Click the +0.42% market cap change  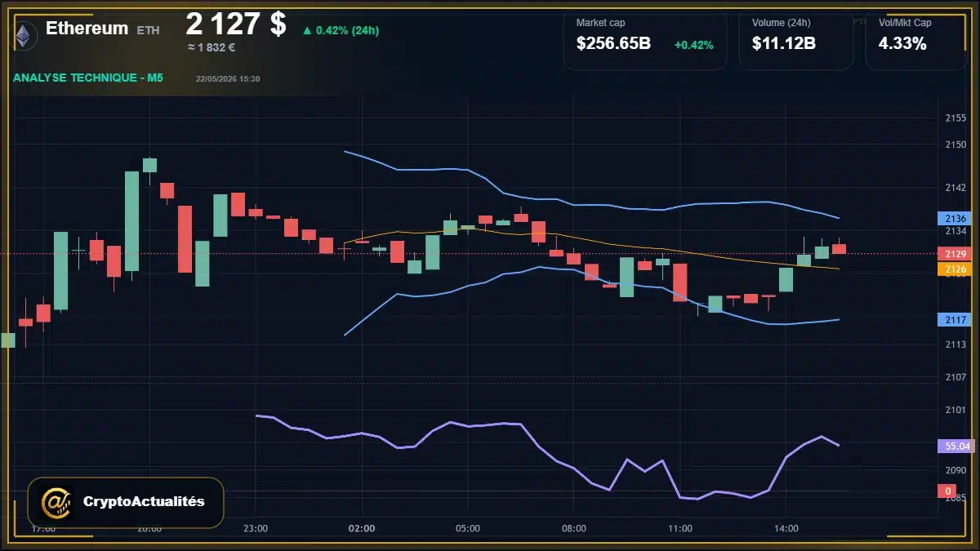(693, 45)
